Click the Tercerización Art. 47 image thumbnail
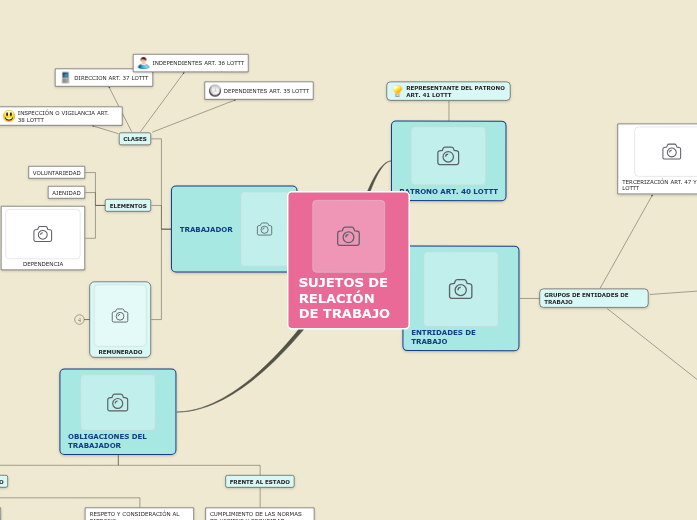This screenshot has width=697, height=520. point(671,152)
